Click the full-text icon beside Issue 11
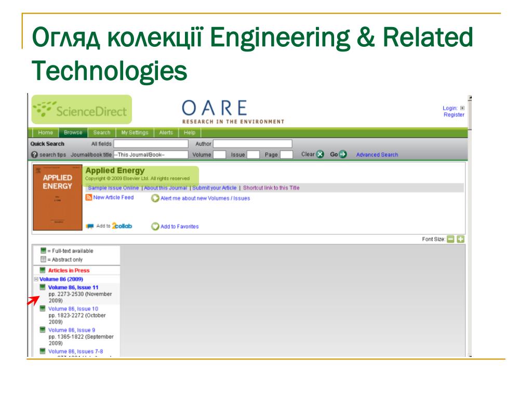This screenshot has width=532, height=399. tap(43, 287)
